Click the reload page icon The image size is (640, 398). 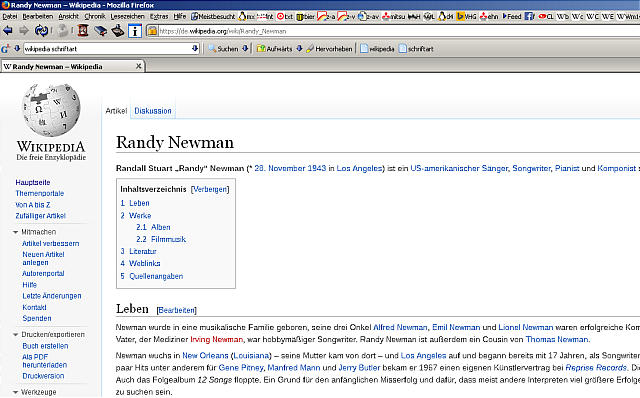[x=41, y=31]
